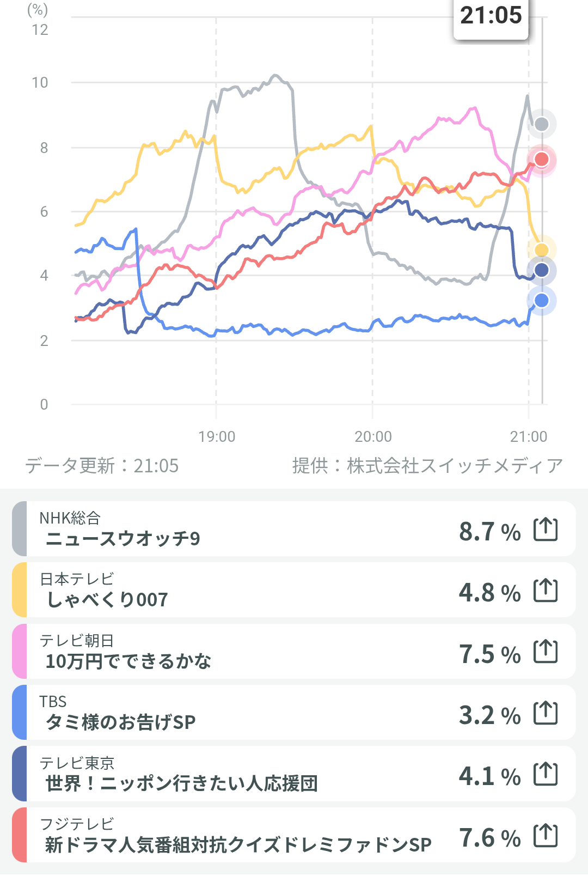The height and width of the screenshot is (894, 588).
Task: Tap share icon for NHK総合 ニュースウオッチ9
Action: tap(546, 529)
